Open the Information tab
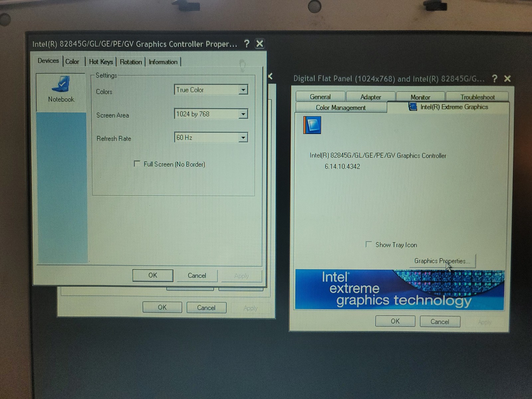 pyautogui.click(x=163, y=62)
